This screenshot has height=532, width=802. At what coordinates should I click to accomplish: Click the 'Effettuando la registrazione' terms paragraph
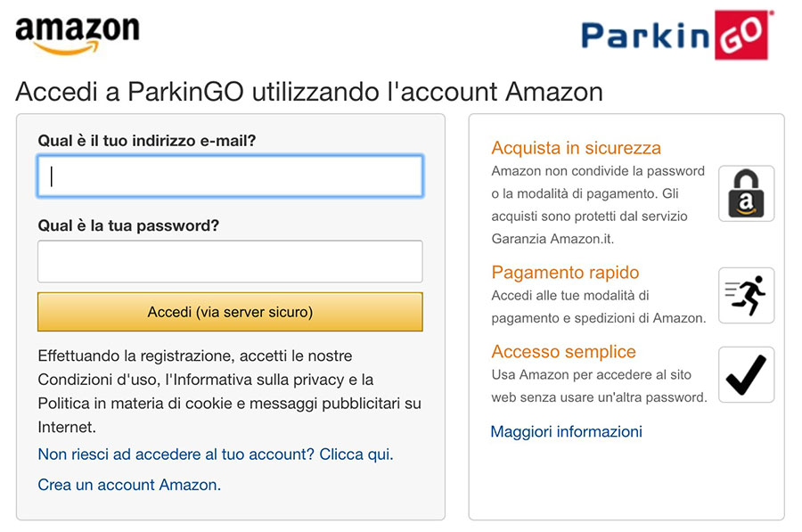coord(229,391)
